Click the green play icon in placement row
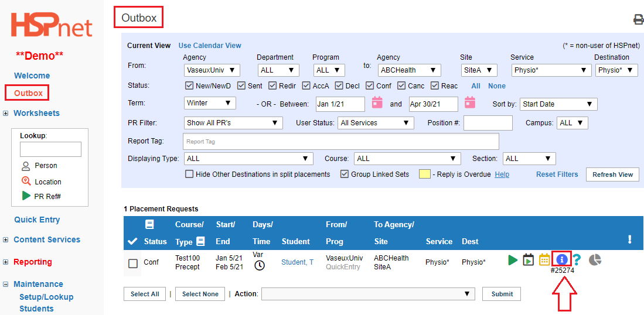This screenshot has width=644, height=315. click(x=513, y=259)
